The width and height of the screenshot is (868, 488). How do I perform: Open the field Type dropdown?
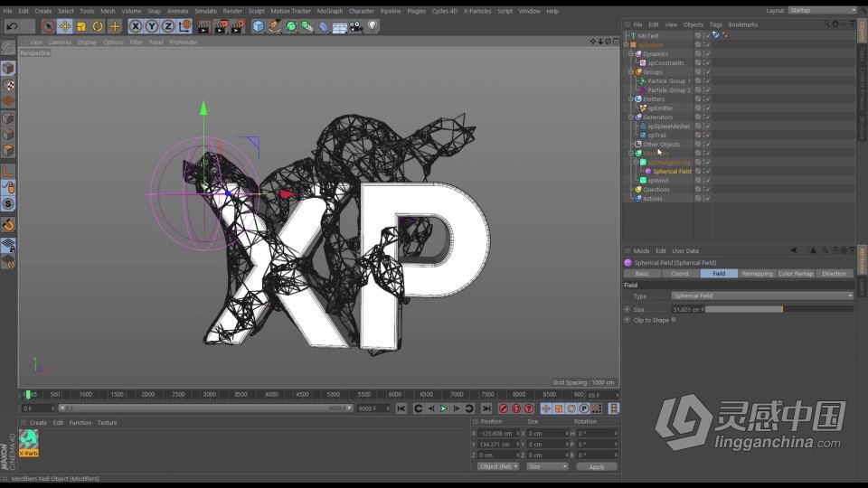pyautogui.click(x=762, y=296)
